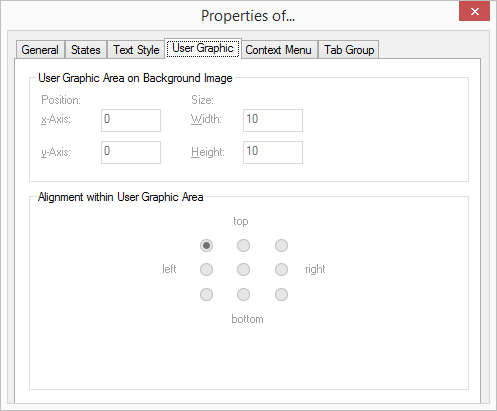Open the States tab
This screenshot has height=411, width=497.
coord(86,50)
